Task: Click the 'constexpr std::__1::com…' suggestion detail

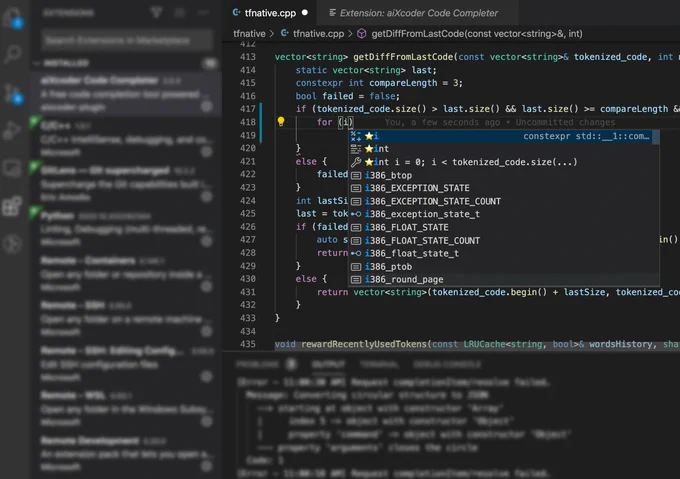Action: 586,136
